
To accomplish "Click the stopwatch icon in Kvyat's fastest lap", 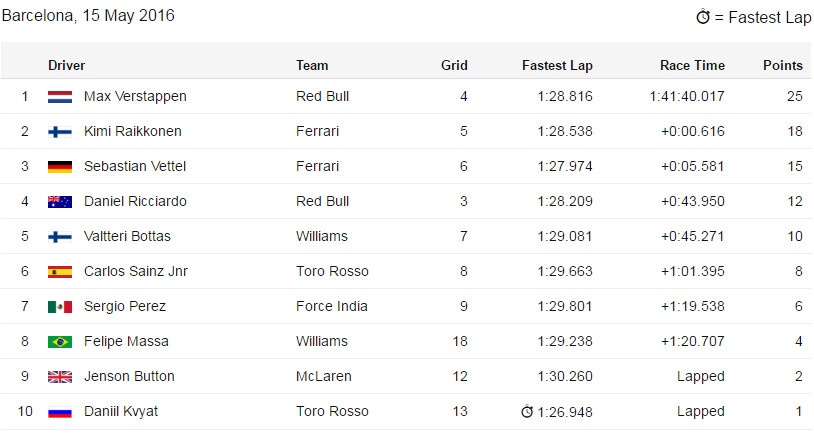I will pyautogui.click(x=527, y=411).
